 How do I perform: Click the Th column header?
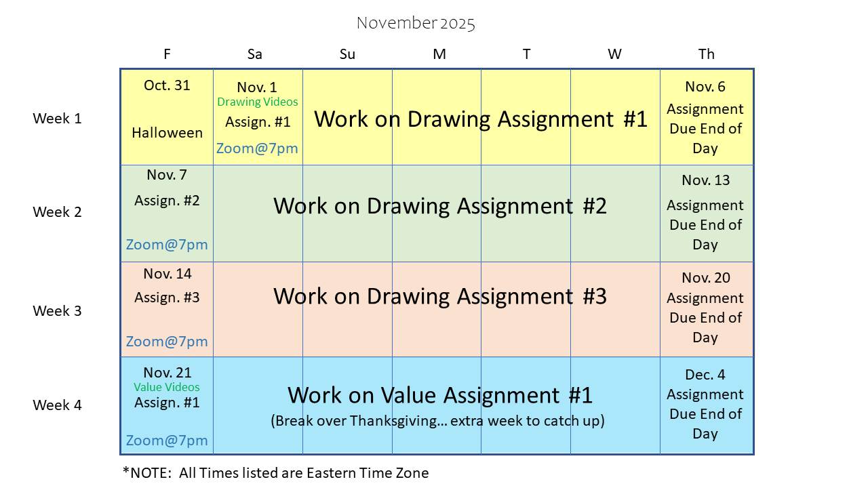pyautogui.click(x=706, y=54)
